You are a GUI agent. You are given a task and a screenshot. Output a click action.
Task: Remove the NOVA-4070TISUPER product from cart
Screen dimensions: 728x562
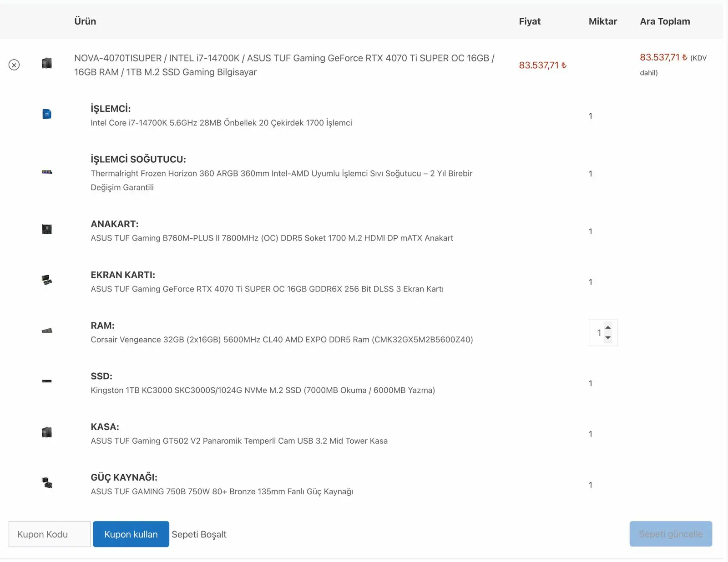click(14, 65)
